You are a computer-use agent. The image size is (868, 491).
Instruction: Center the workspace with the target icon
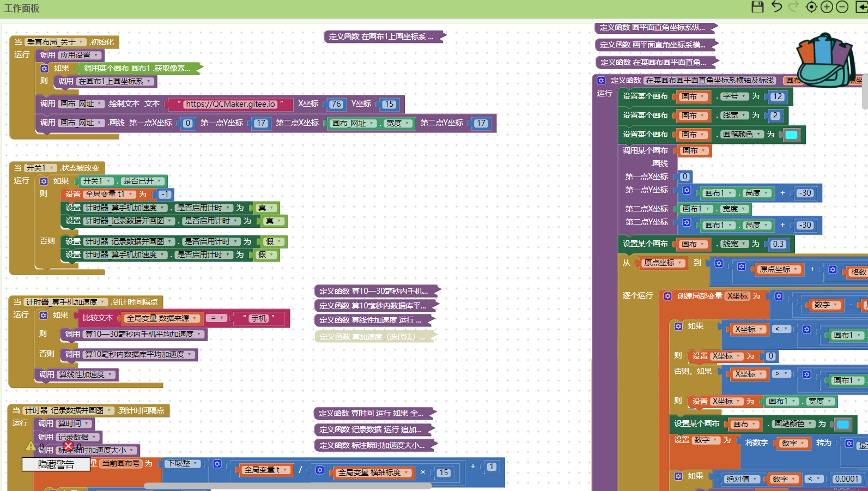(x=811, y=7)
